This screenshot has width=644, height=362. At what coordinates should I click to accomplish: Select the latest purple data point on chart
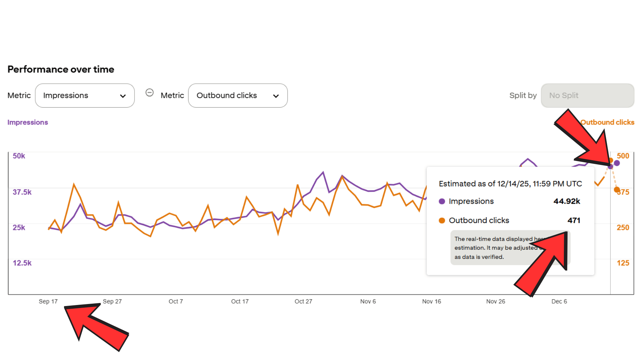[x=617, y=163]
